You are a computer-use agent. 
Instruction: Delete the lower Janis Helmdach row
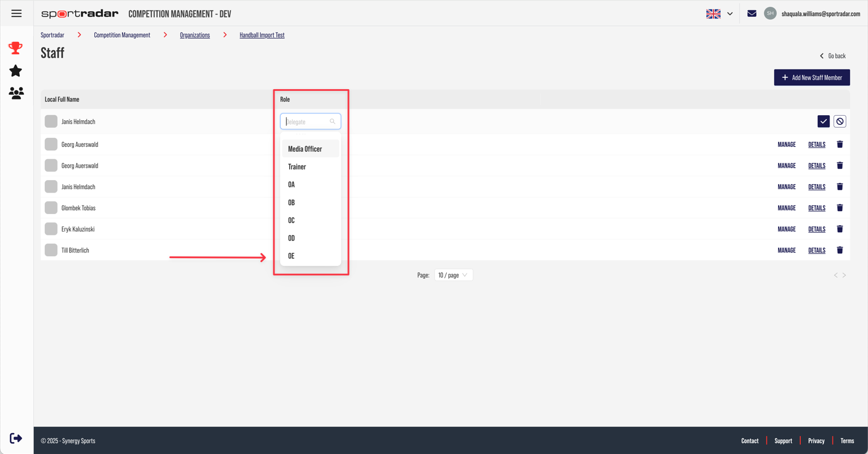pos(840,187)
